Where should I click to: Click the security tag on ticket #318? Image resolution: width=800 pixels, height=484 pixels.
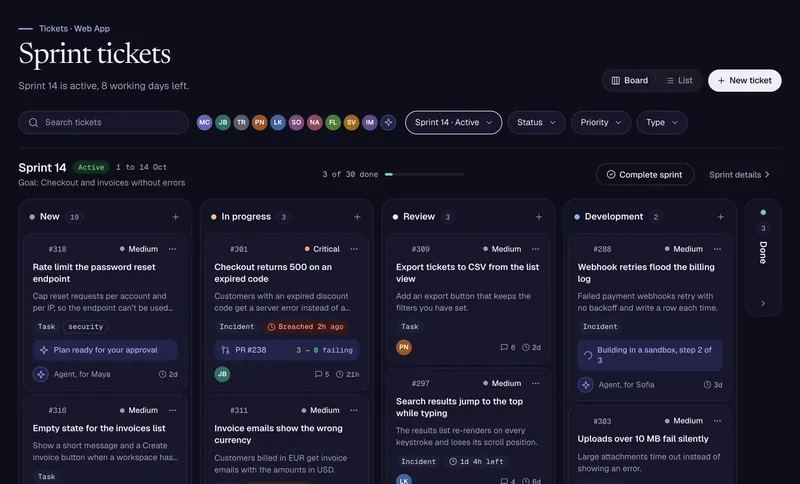tap(86, 326)
